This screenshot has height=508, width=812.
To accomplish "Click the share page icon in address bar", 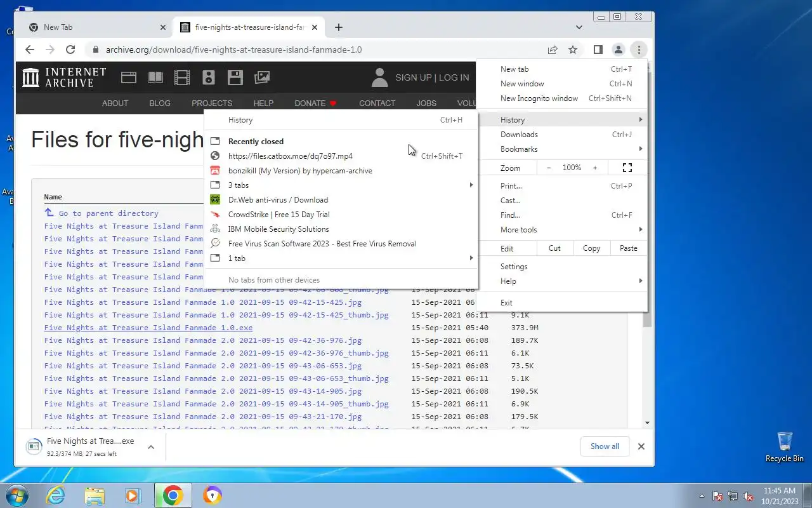I will tap(553, 50).
